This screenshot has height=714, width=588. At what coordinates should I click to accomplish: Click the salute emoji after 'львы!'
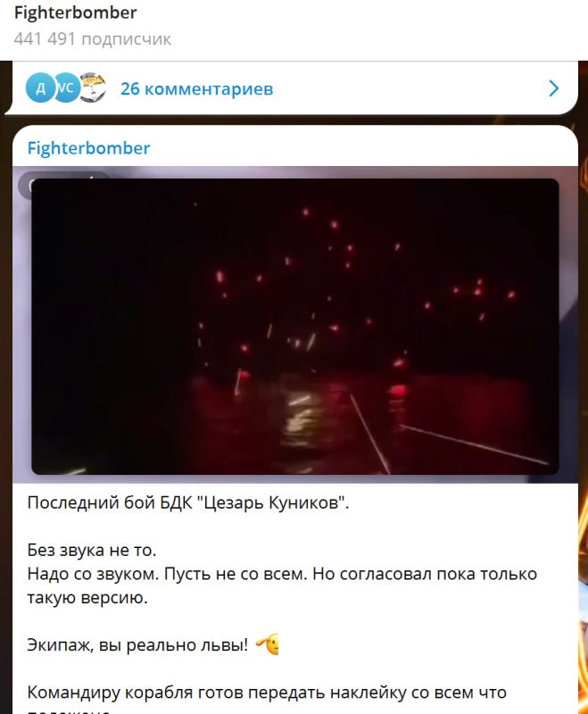[268, 644]
